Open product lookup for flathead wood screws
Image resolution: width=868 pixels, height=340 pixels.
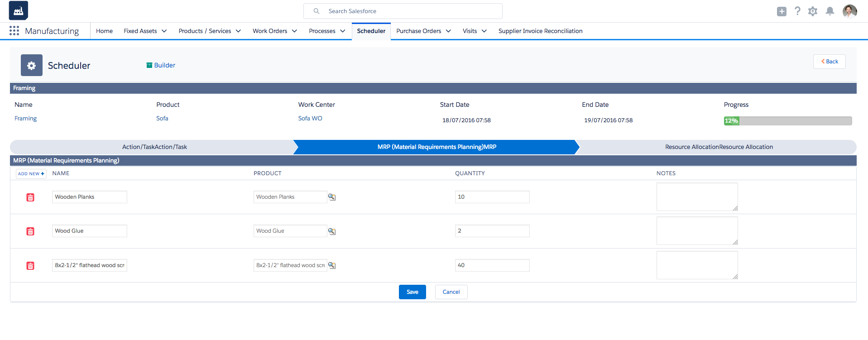click(332, 265)
